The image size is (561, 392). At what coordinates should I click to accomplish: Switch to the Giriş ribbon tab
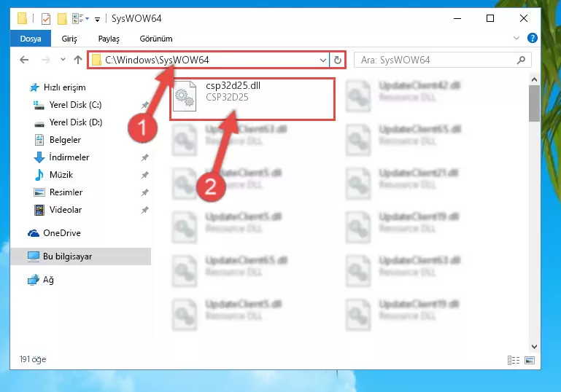69,39
